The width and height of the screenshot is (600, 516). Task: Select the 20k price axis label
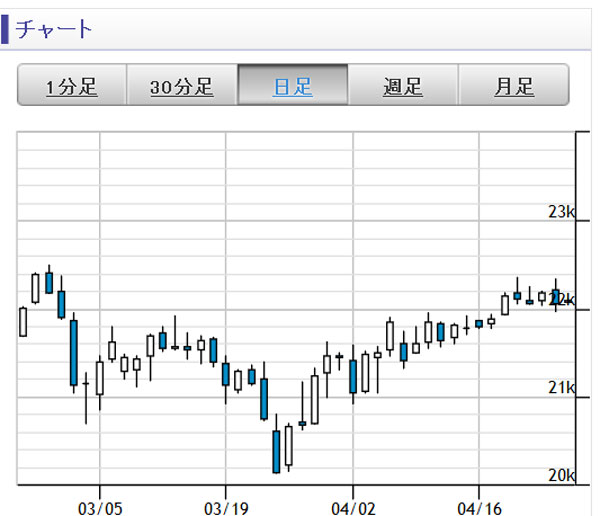[x=561, y=474]
